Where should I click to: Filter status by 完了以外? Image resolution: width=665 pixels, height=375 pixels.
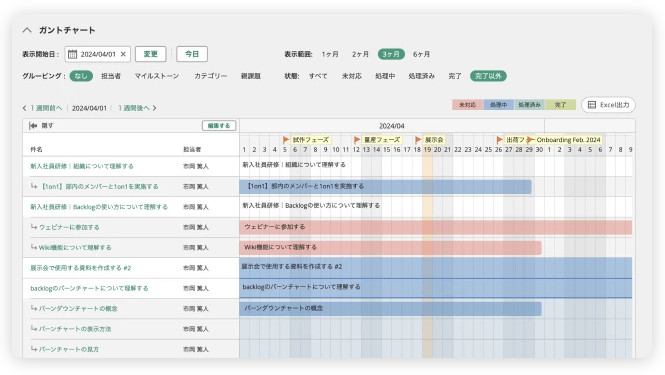coord(488,76)
